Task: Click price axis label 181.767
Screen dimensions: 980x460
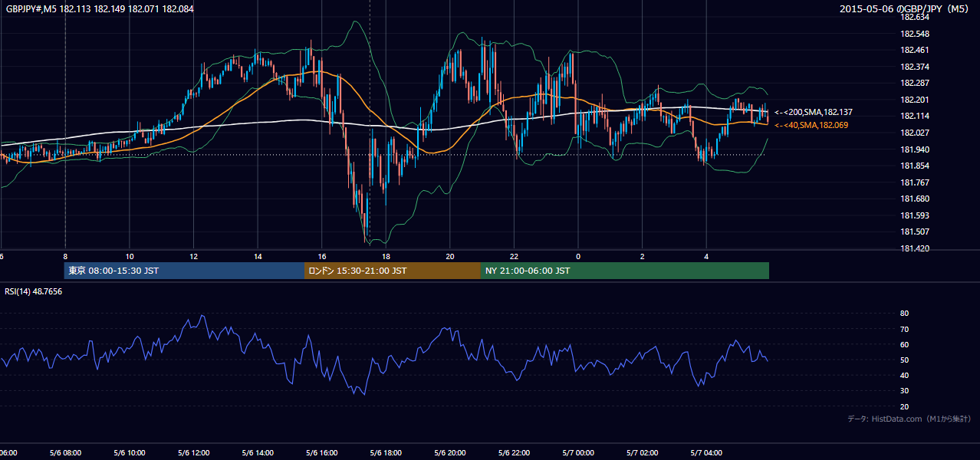Action: (913, 182)
